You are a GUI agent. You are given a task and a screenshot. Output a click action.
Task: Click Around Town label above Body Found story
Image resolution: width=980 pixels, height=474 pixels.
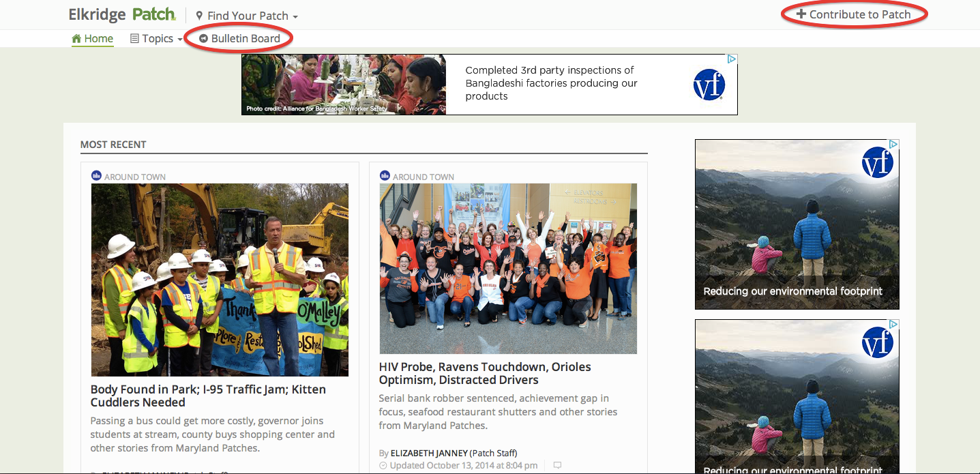coord(135,177)
